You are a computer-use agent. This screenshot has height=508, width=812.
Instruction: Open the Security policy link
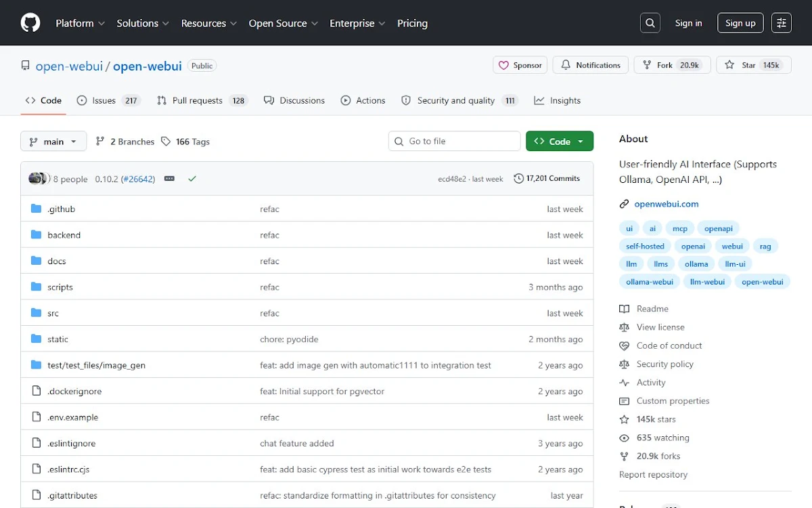(665, 364)
